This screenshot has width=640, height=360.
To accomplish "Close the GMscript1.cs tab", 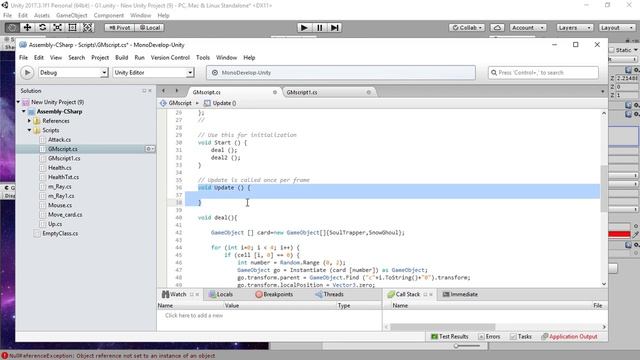I will pos(369,92).
